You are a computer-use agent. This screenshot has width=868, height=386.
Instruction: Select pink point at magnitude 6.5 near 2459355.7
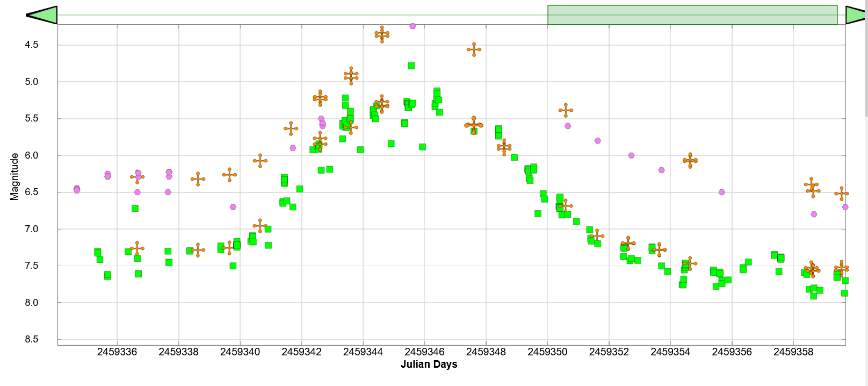[x=721, y=192]
